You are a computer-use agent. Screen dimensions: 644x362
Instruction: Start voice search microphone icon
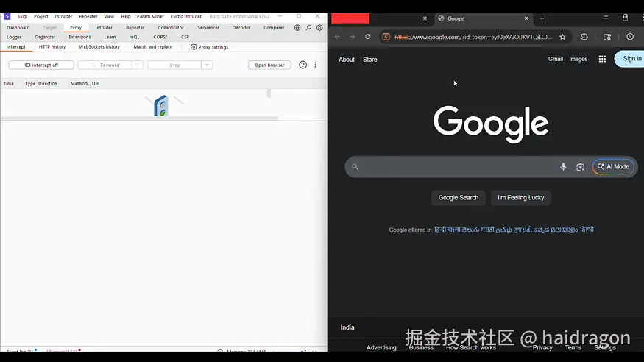pos(563,166)
